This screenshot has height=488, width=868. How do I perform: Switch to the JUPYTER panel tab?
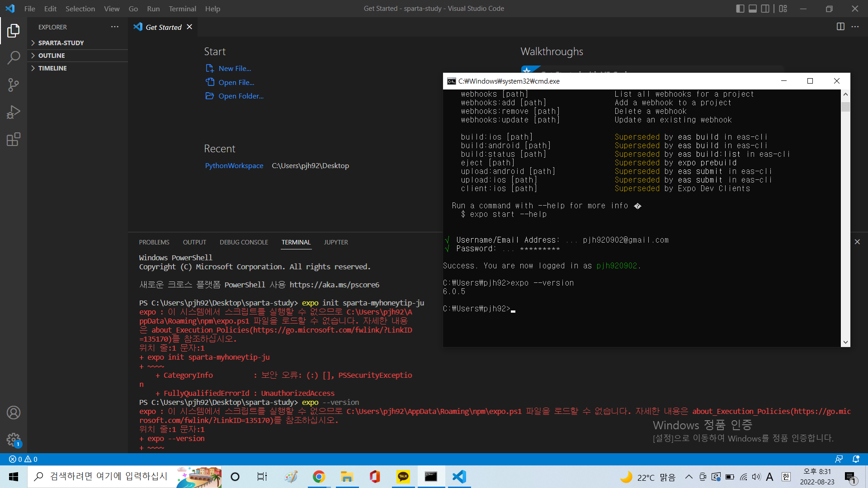336,242
